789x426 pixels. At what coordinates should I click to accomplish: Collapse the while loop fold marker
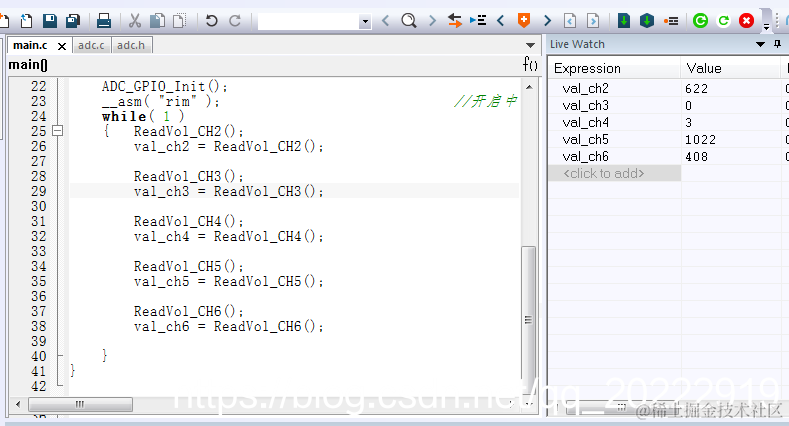click(58, 131)
